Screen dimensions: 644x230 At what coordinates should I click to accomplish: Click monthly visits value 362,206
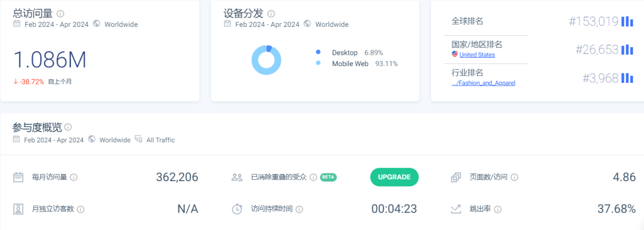pyautogui.click(x=177, y=178)
